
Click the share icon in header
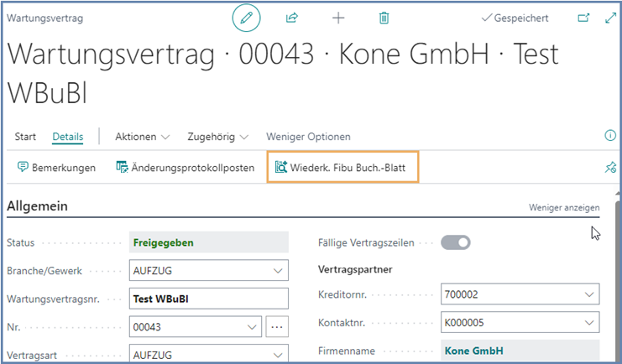(292, 18)
